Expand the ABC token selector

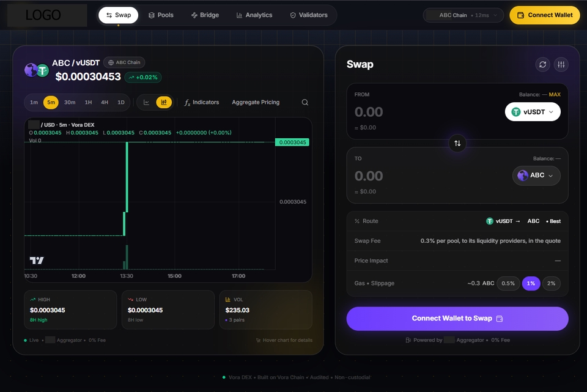[x=536, y=176]
